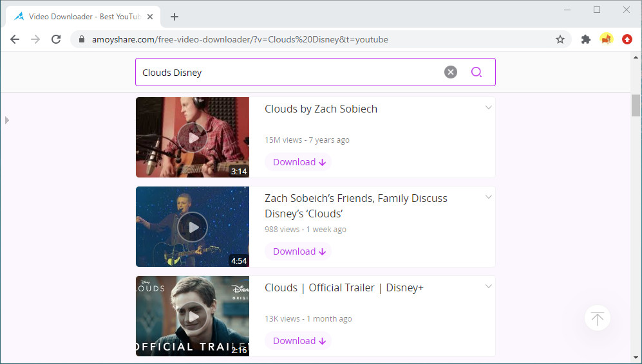
Task: Open the yellow animal extension icon
Action: click(607, 39)
